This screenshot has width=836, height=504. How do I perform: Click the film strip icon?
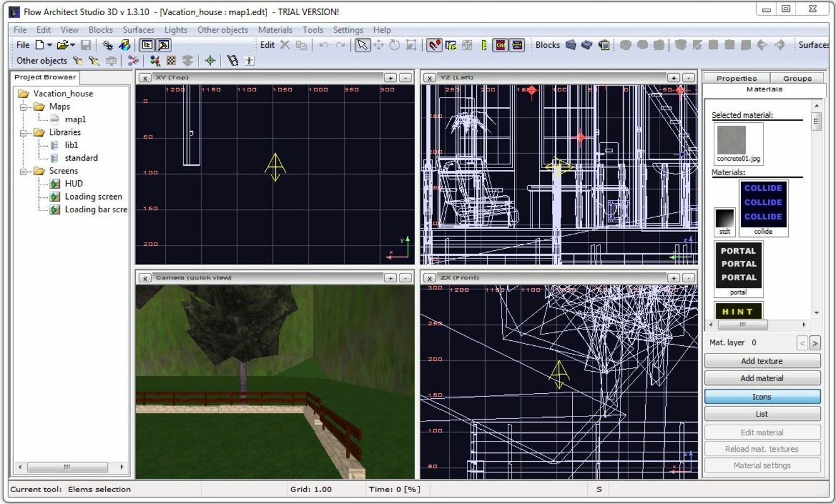(x=232, y=60)
